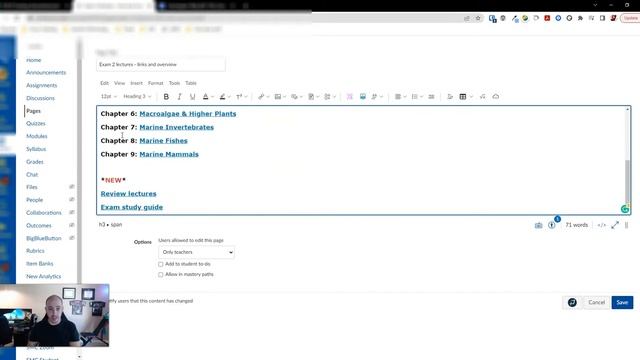Toggle bold formatting in the editor toolbar
Screen dimensions: 640x360
[166, 97]
